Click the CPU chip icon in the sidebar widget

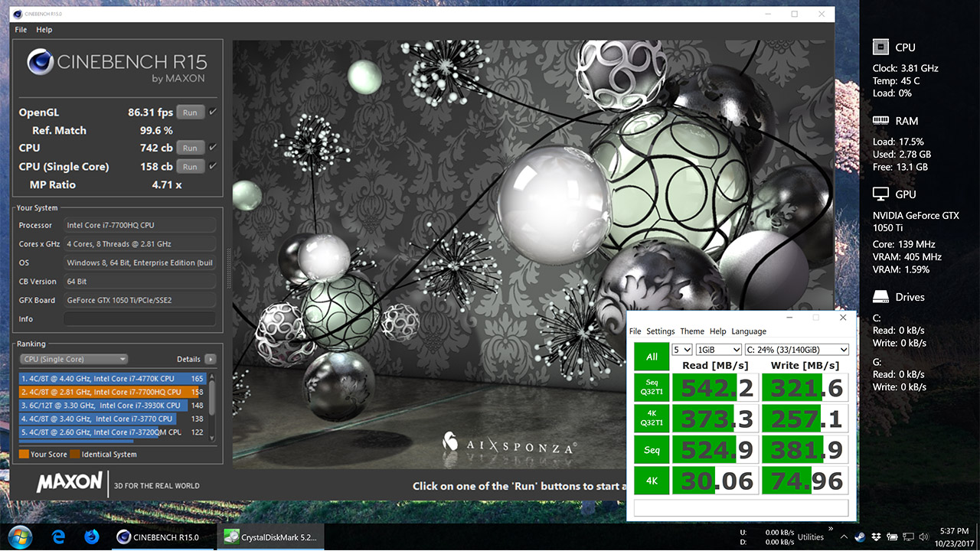880,47
